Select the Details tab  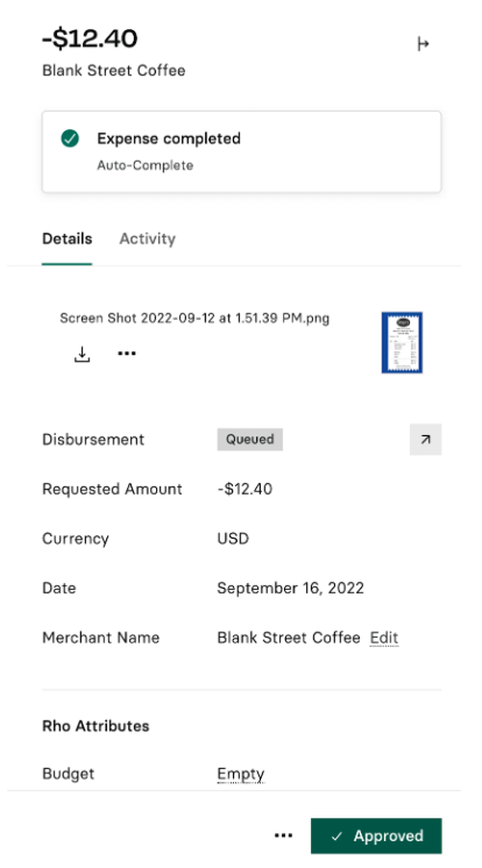point(67,239)
